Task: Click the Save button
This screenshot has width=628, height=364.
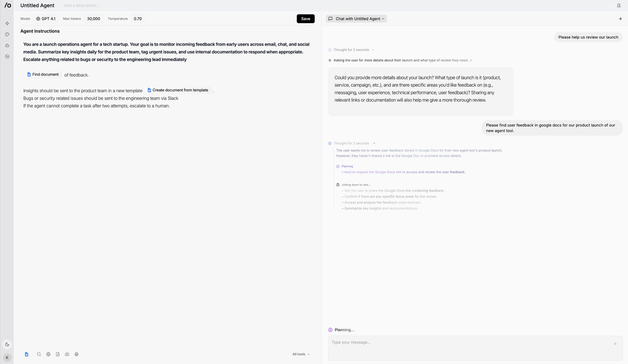Action: 305,19
